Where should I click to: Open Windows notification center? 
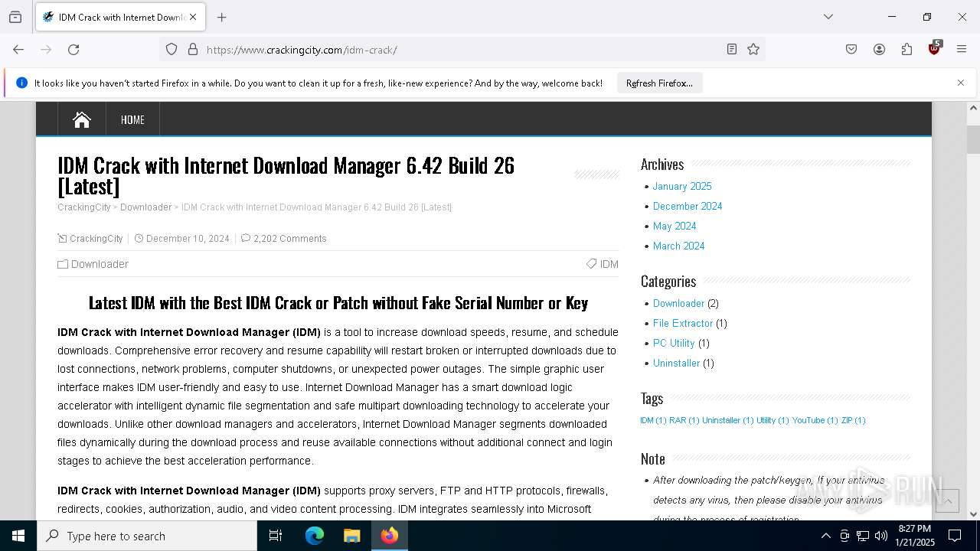click(955, 536)
